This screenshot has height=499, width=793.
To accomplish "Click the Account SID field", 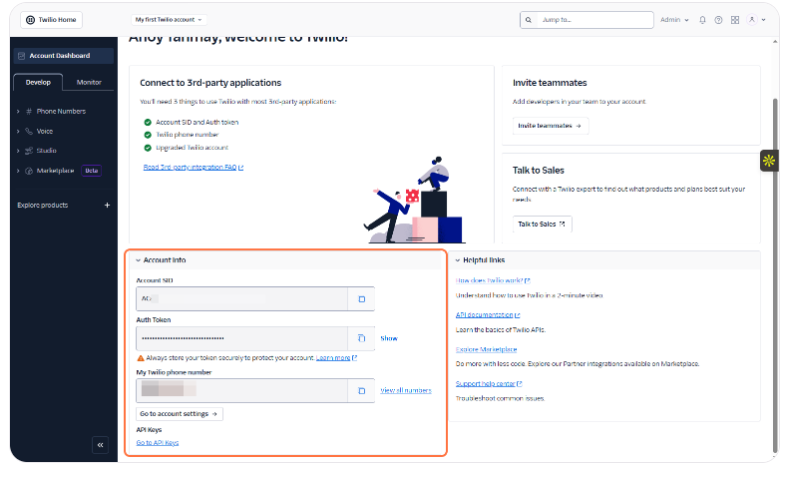I will [242, 299].
